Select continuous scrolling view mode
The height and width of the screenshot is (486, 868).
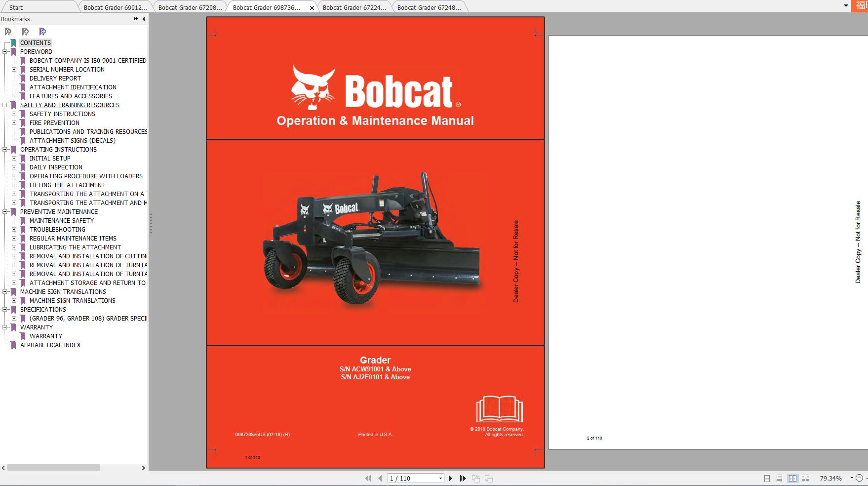(780, 478)
